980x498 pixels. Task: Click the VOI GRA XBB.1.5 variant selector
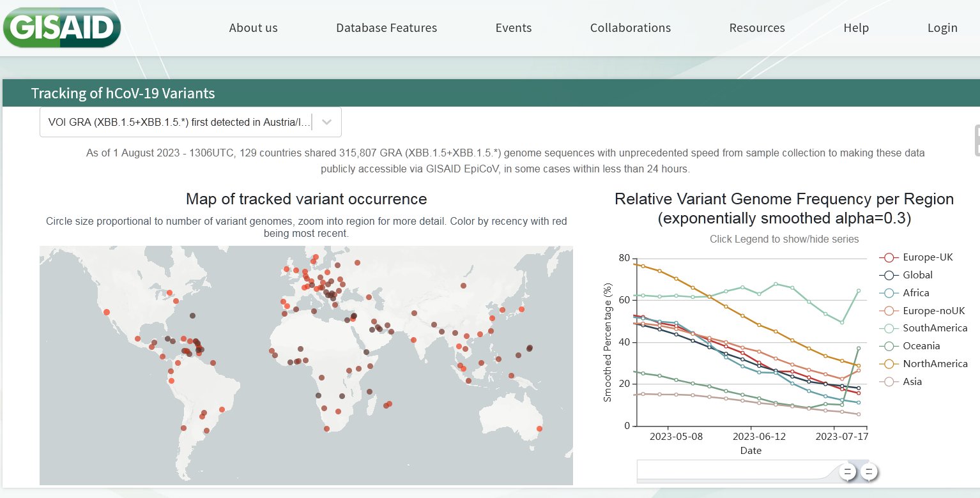tap(179, 123)
